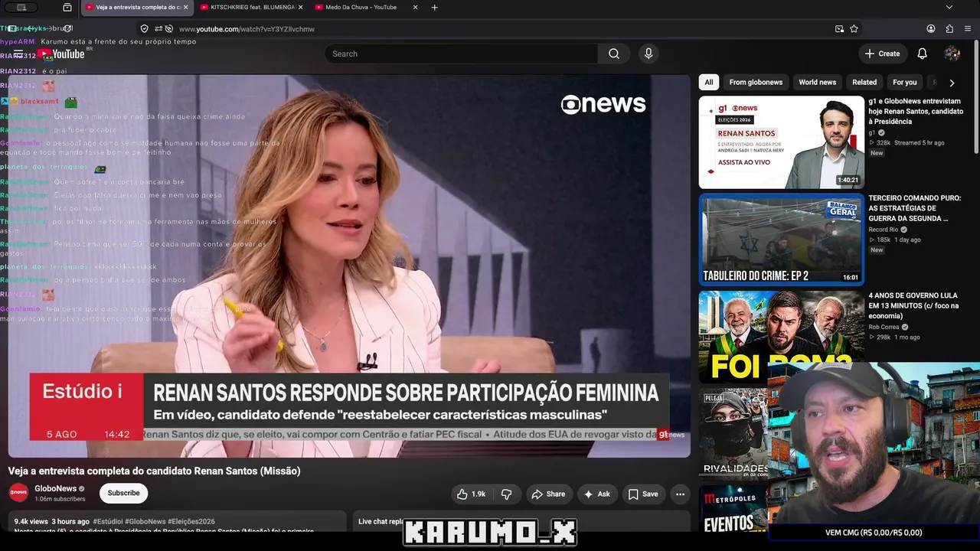This screenshot has height=551, width=980.
Task: Click the #GloboNews hashtag
Action: 145,521
